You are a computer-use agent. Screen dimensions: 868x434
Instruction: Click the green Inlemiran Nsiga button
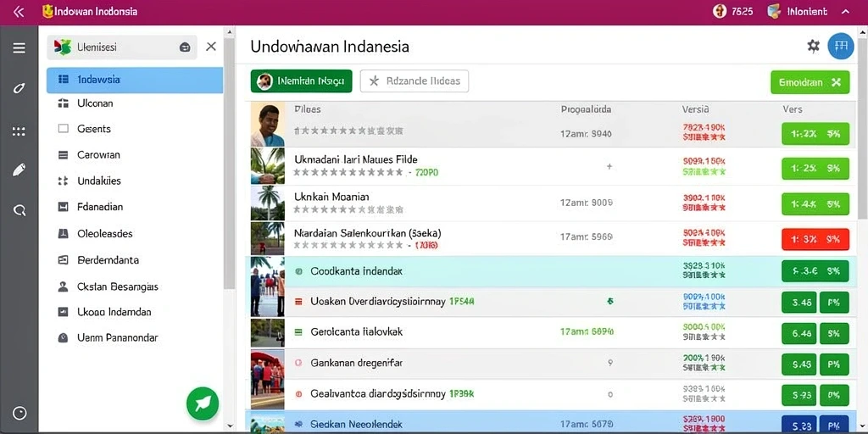pos(301,81)
